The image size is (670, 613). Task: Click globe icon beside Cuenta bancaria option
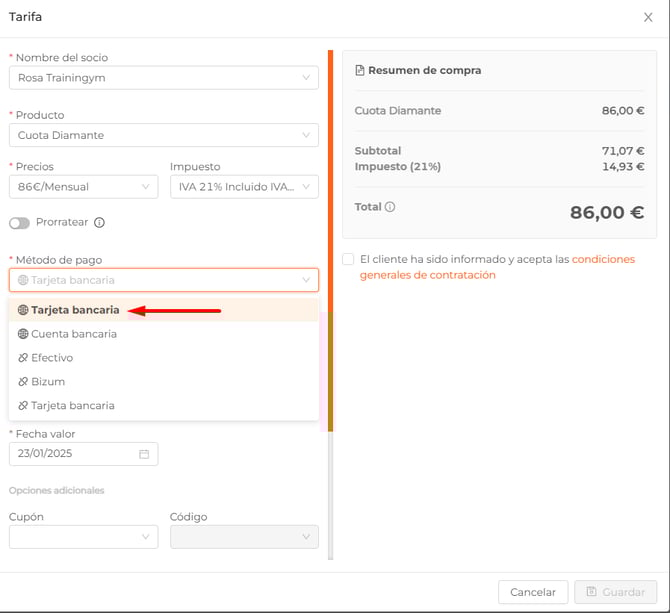23,334
